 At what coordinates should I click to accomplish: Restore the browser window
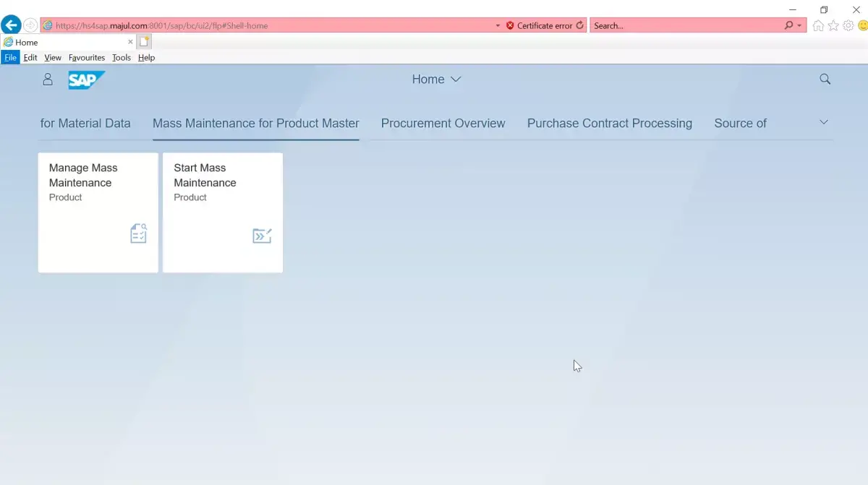click(x=824, y=9)
